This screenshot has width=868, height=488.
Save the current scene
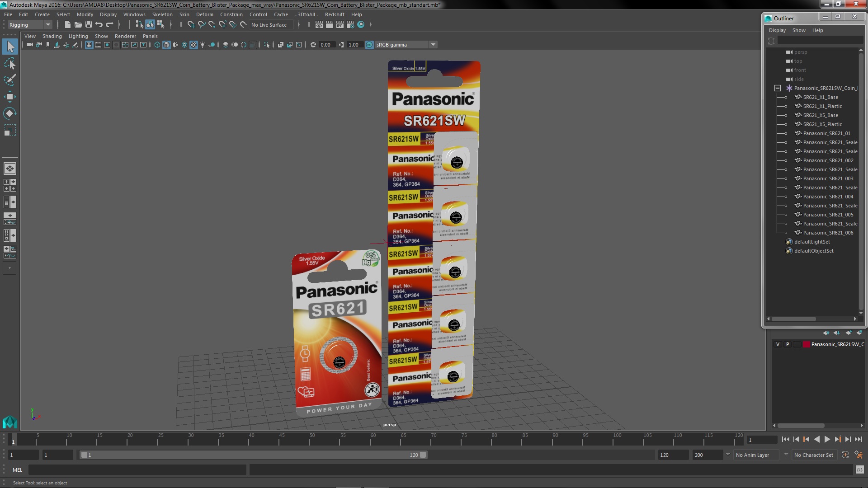(x=89, y=25)
